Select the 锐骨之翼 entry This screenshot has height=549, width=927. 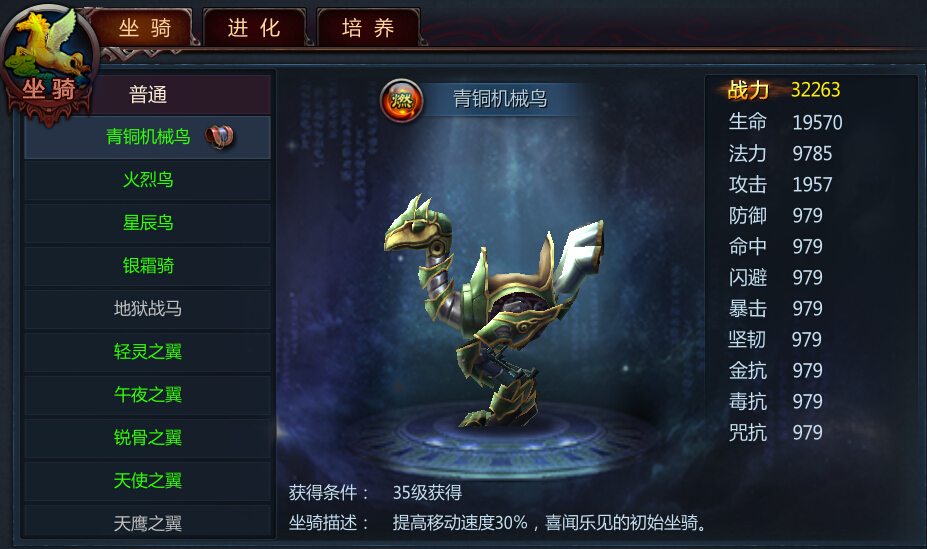(x=148, y=438)
